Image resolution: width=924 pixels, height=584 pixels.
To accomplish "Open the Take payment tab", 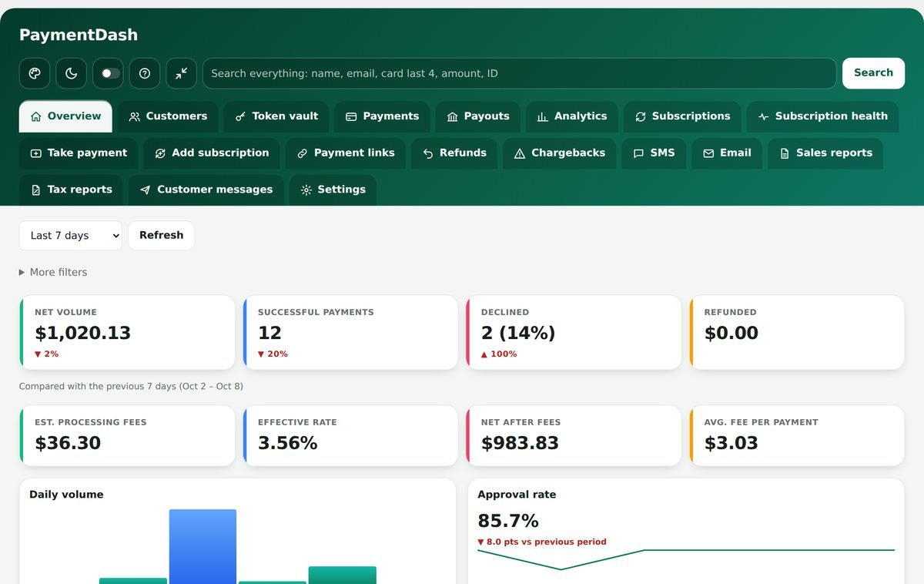I will click(79, 153).
